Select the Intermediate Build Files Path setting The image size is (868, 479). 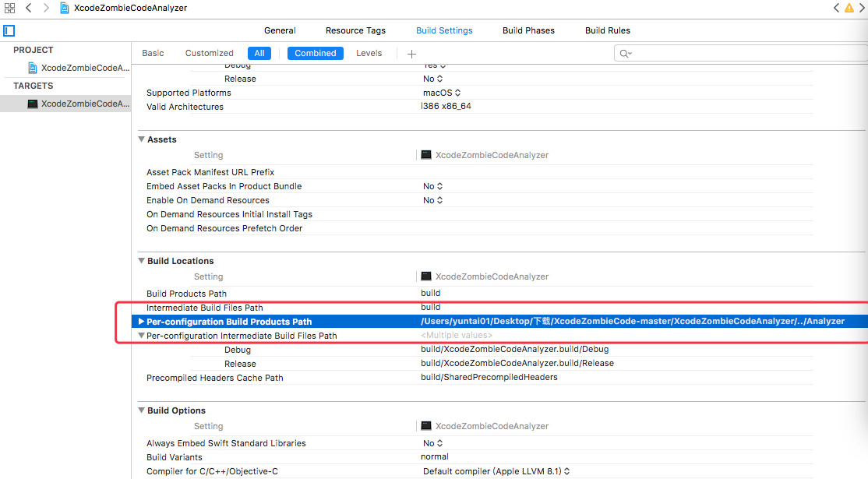(204, 308)
